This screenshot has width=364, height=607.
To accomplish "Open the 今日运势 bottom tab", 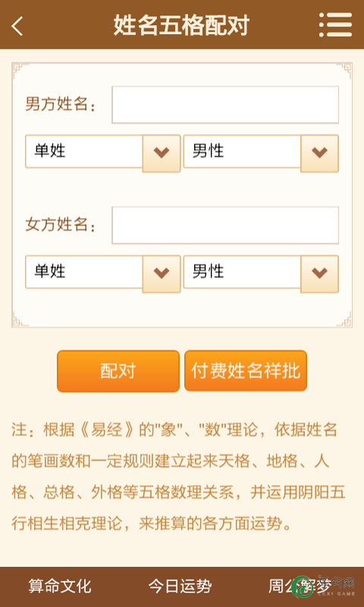I will pos(180,586).
